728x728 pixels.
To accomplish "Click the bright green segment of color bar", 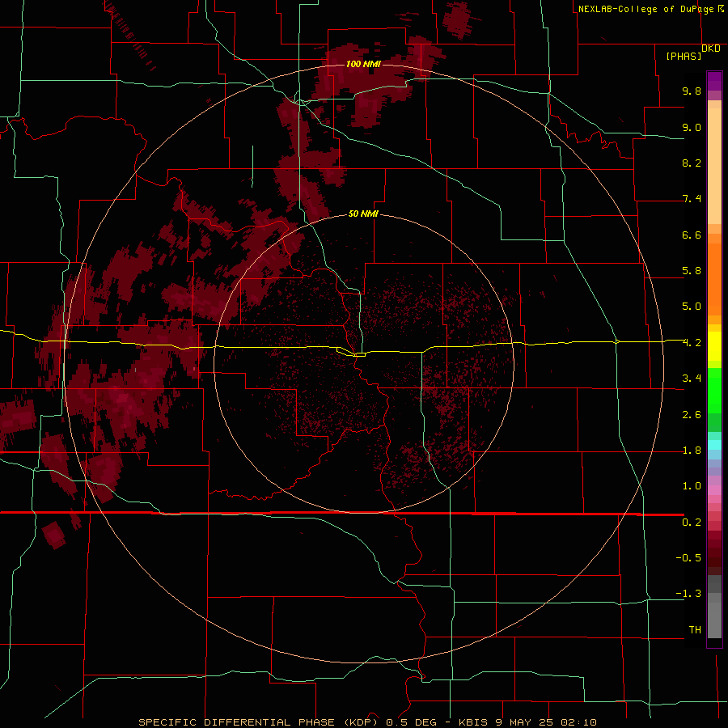I will (714, 391).
